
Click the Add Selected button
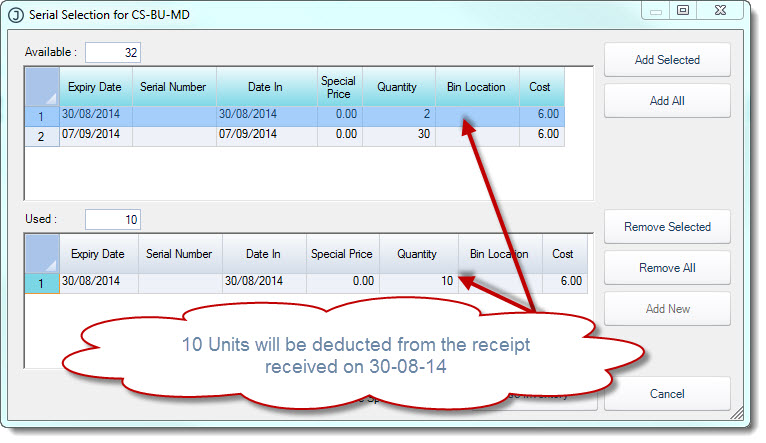tap(667, 60)
